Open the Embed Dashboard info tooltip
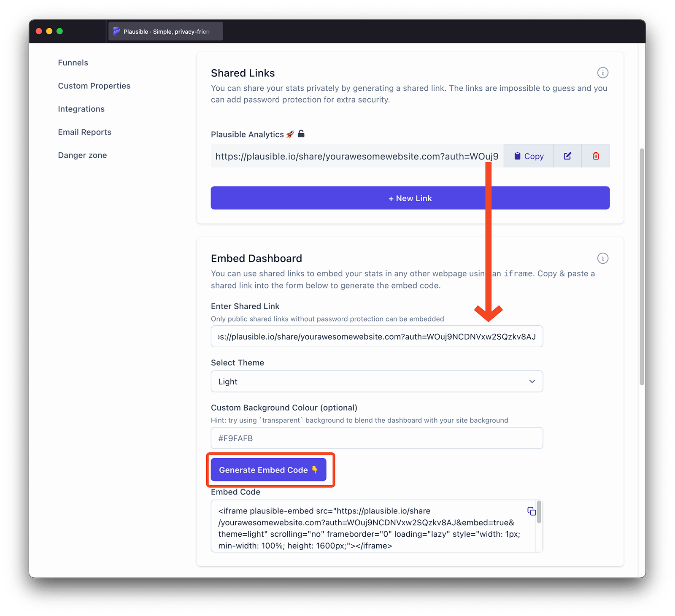 (603, 258)
